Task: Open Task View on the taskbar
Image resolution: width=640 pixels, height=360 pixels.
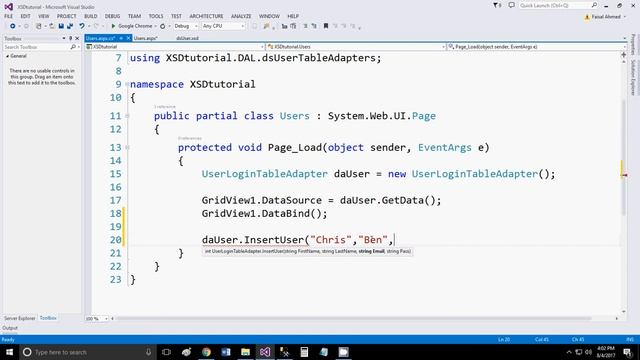Action: click(x=166, y=352)
